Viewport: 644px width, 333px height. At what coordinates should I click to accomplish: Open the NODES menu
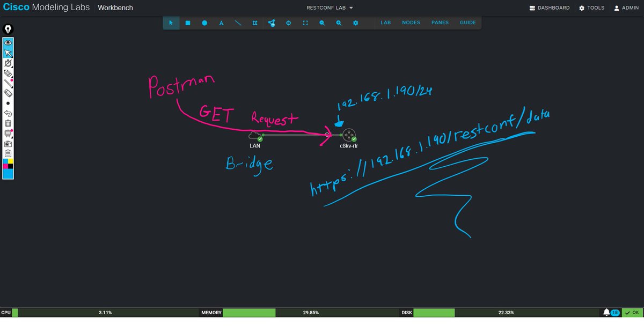tap(411, 23)
